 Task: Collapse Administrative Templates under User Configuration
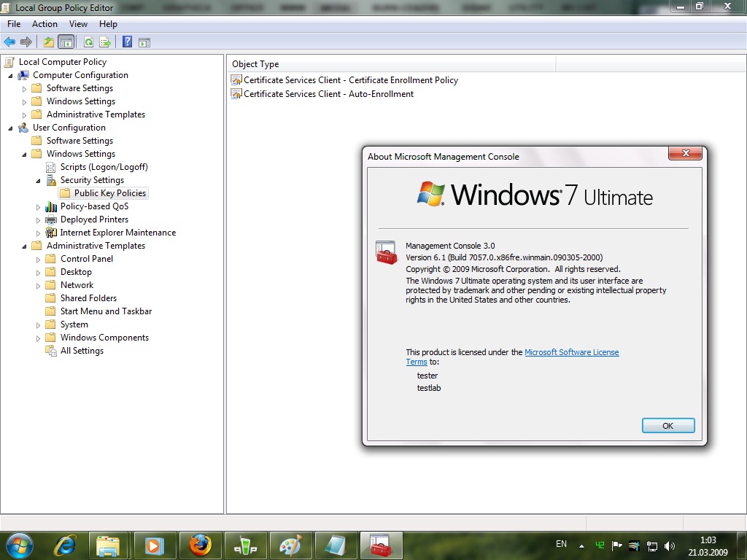pyautogui.click(x=24, y=246)
